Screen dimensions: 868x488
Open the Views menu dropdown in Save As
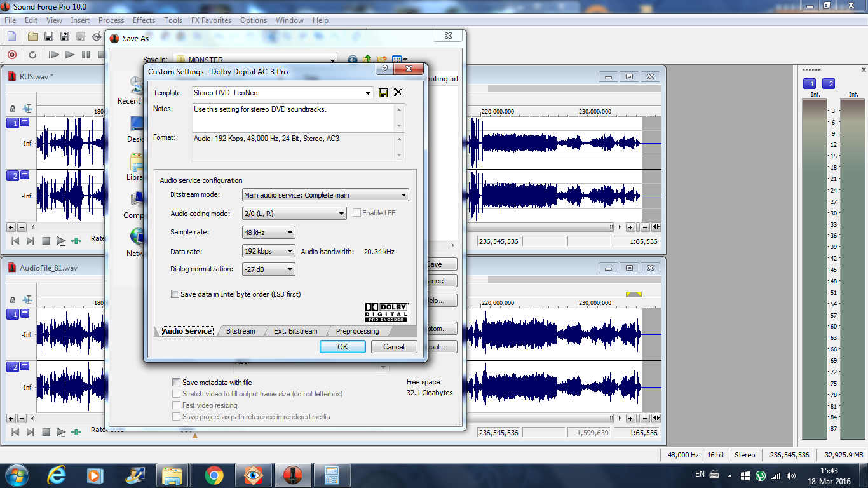pyautogui.click(x=405, y=60)
